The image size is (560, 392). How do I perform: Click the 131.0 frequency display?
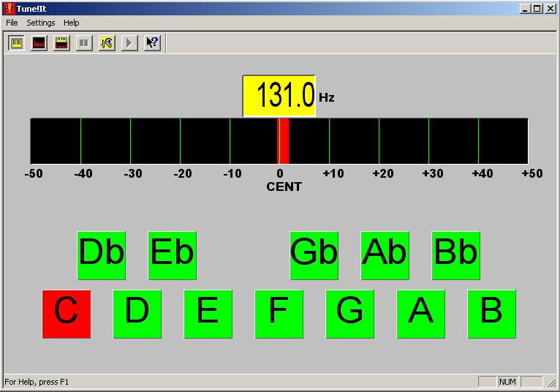coord(279,96)
